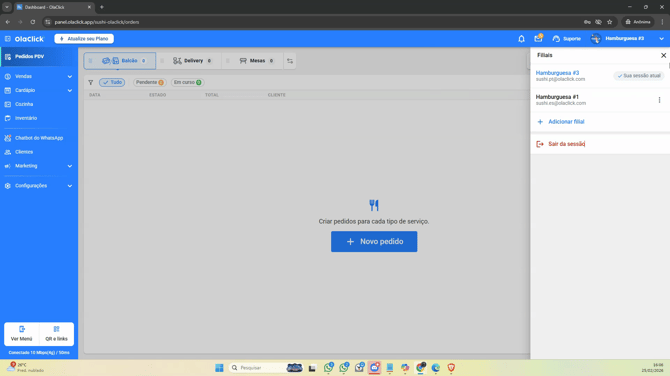Viewport: 670px width, 376px height.
Task: Open more options for Hamburguesa #1
Action: (659, 100)
